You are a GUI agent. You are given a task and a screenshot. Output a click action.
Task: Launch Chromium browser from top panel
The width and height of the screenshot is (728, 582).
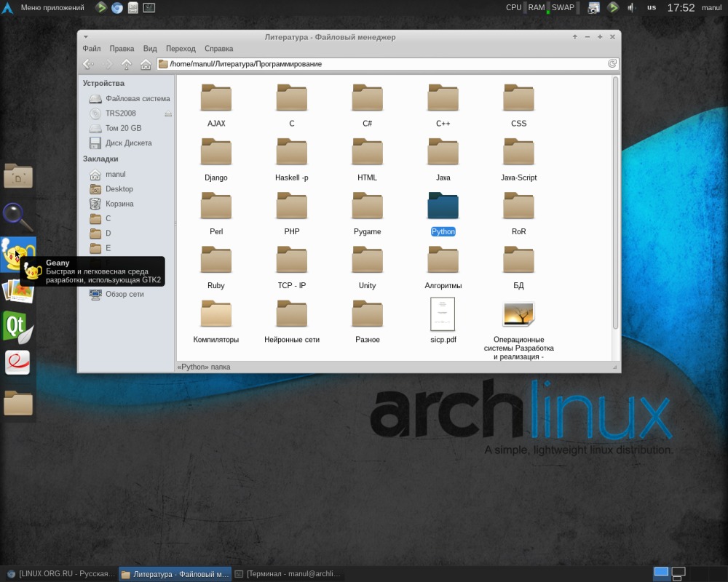117,7
